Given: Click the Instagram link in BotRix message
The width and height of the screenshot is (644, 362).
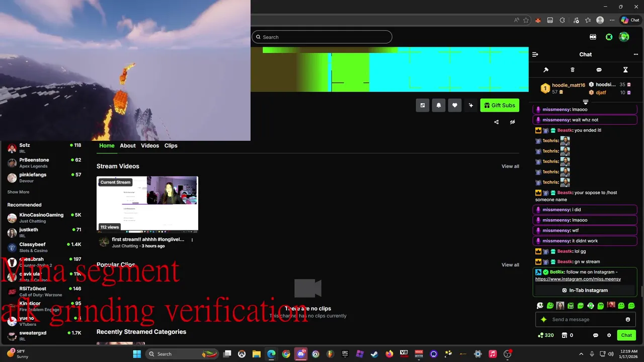Looking at the screenshot, I should (x=578, y=279).
